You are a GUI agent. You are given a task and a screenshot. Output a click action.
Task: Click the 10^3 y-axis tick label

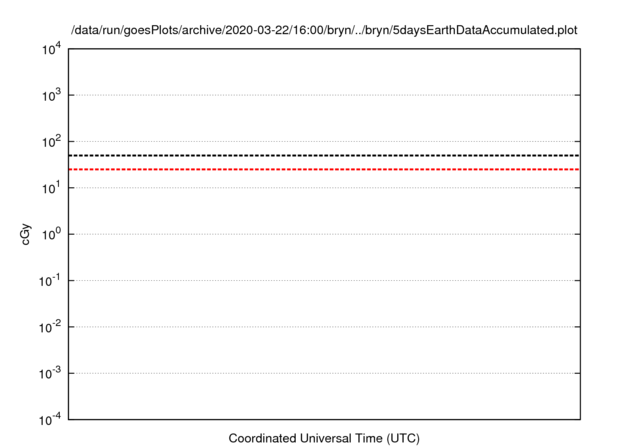coord(51,95)
